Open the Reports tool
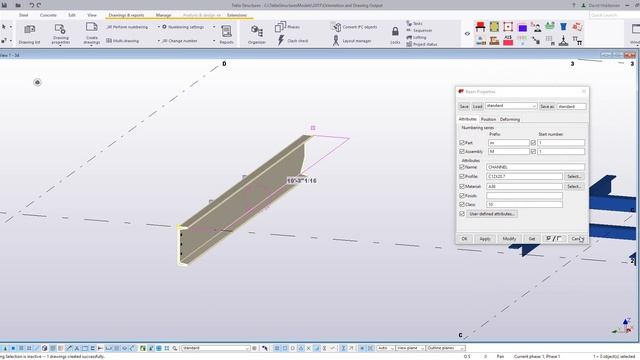This screenshot has height=360, width=640. 226,34
